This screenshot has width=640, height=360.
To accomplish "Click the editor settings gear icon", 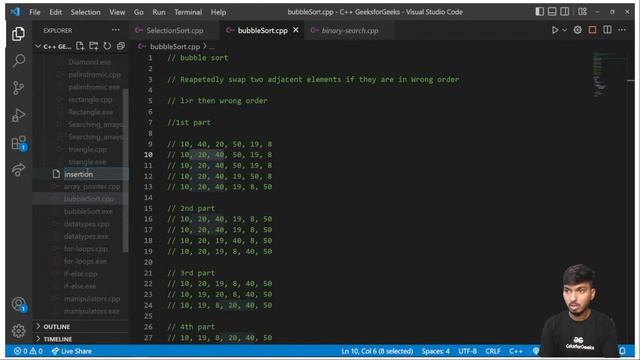I will [578, 30].
